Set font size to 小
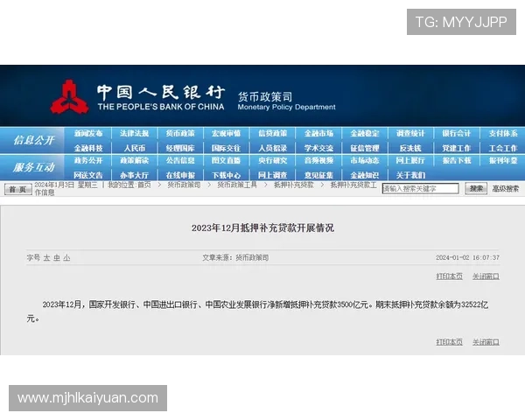The width and height of the screenshot is (525, 420). 66,257
